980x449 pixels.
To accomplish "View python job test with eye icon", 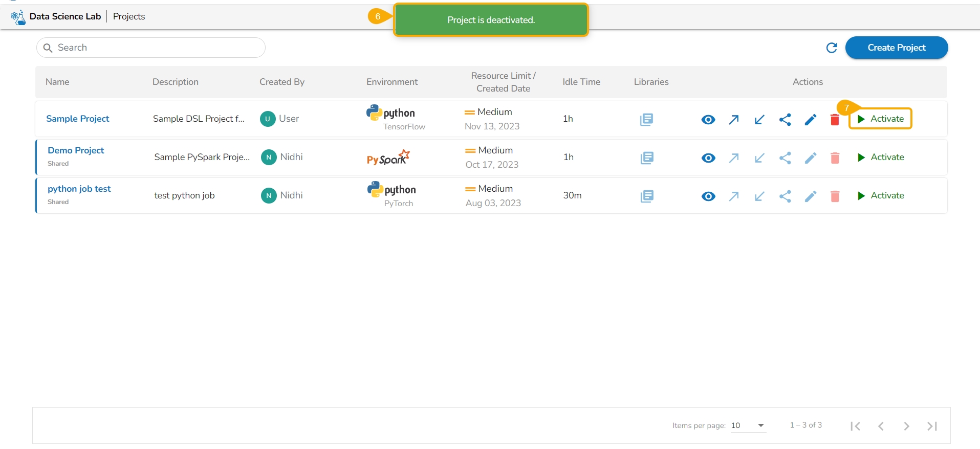I will pos(708,196).
